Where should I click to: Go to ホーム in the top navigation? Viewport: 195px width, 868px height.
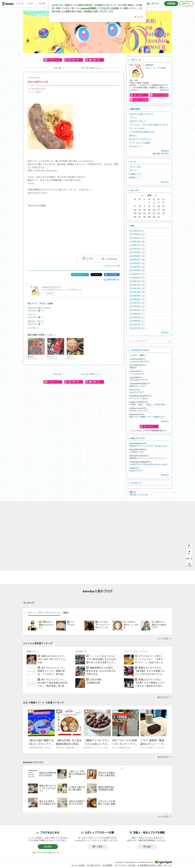click(21, 3)
